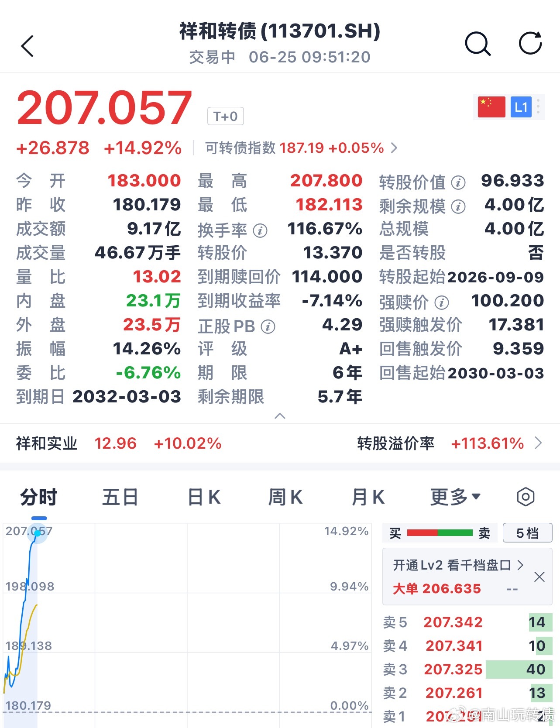Open 可转债指数 187.19 index link
Screen dimensions: 560x728
pyautogui.click(x=301, y=148)
